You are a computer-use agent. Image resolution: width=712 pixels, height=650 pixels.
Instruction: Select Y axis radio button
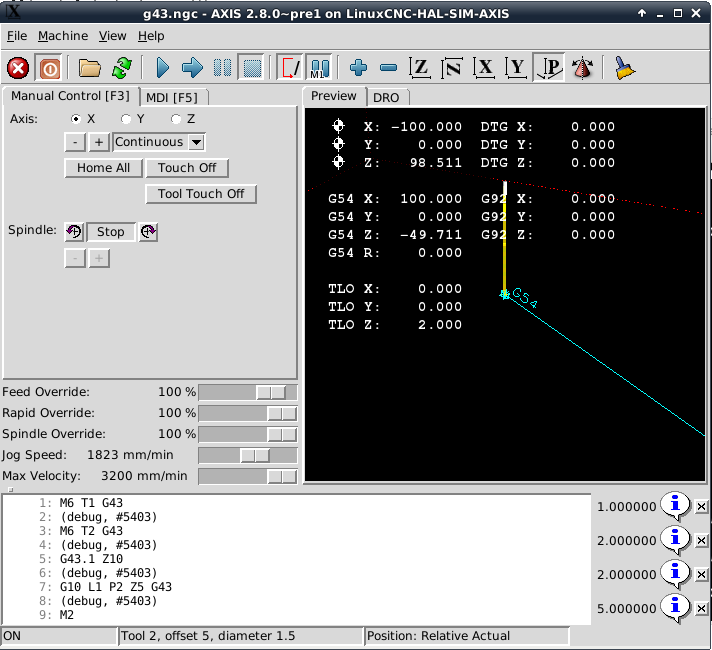(126, 119)
